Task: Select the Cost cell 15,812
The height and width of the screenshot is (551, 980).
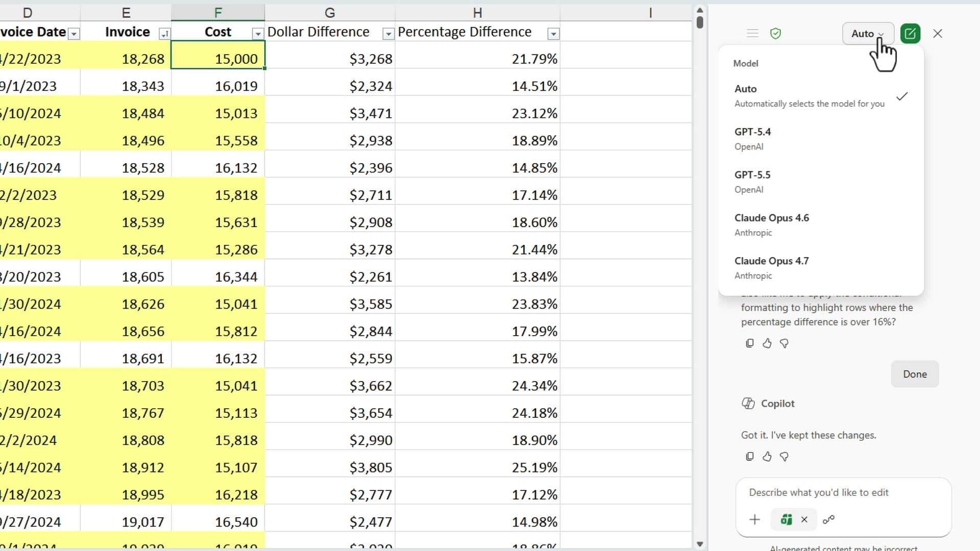Action: coord(218,327)
